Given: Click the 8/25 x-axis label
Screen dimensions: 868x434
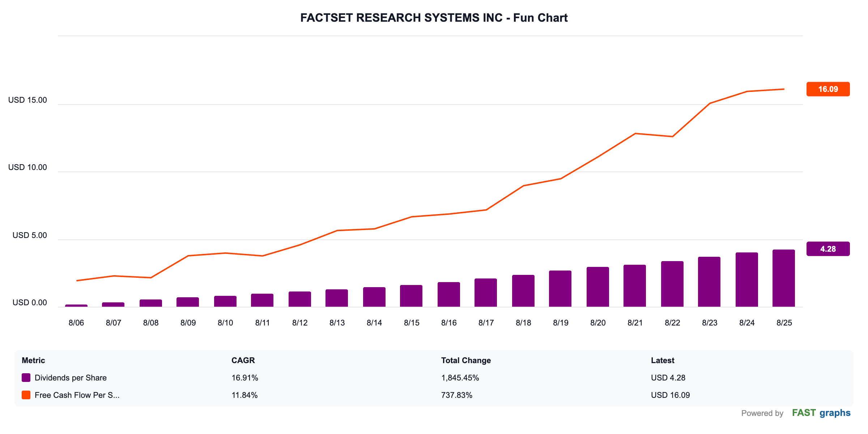Looking at the screenshot, I should (x=784, y=323).
